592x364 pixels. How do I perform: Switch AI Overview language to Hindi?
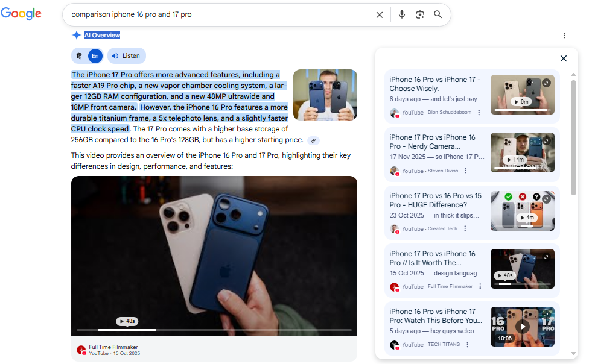tap(79, 56)
